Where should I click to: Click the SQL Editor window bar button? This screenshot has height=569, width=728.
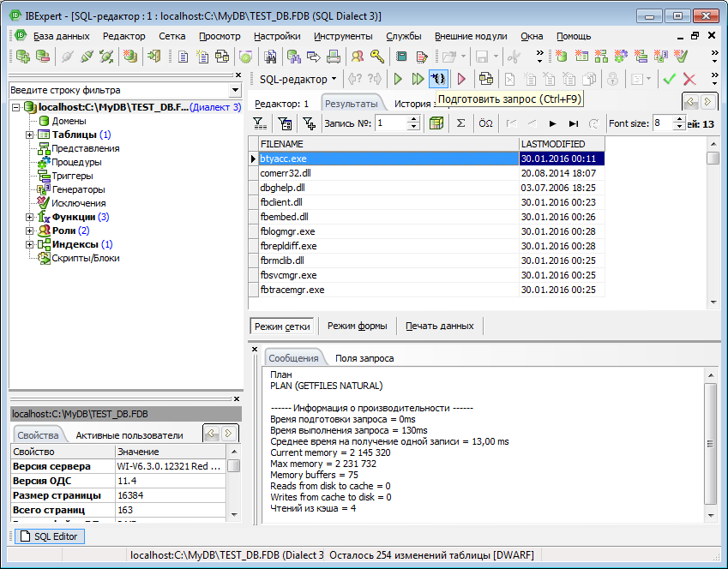pos(50,536)
